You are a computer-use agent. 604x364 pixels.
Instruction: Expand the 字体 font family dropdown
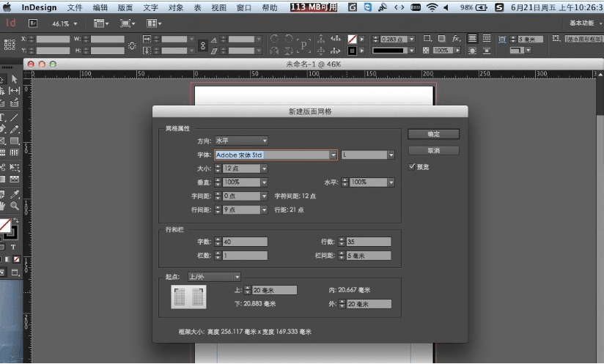333,155
